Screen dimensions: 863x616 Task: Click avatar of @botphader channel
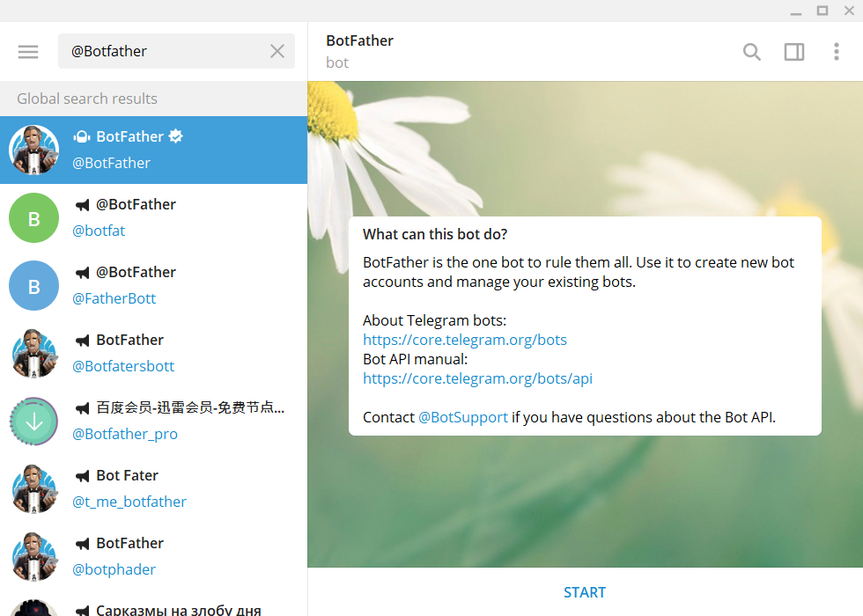pyautogui.click(x=34, y=556)
